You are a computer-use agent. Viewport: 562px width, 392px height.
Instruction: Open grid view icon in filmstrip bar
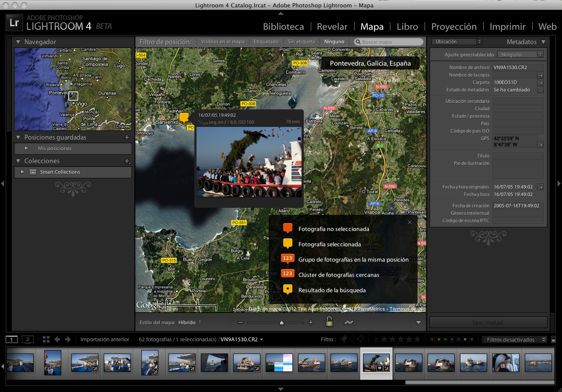tap(46, 339)
